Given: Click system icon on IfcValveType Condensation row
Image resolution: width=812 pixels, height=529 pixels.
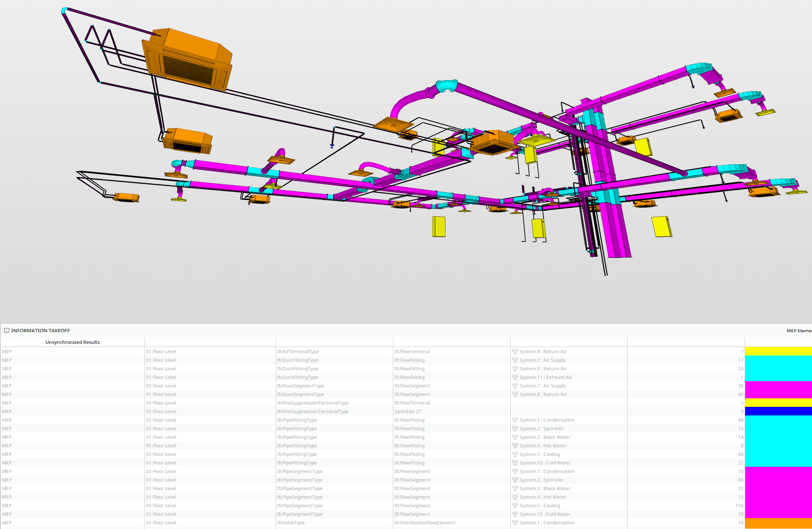Looking at the screenshot, I should (x=515, y=522).
